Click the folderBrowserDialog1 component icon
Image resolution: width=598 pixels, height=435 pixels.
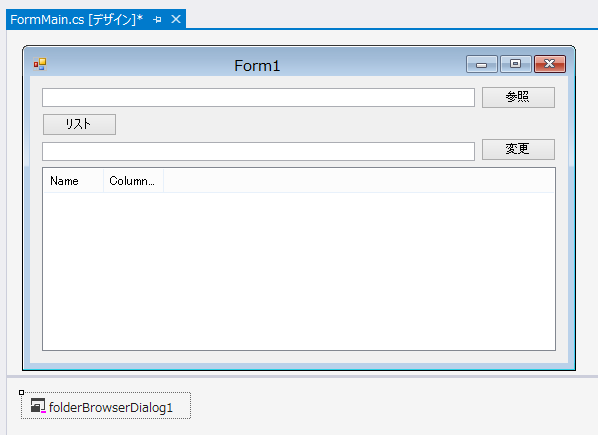pos(38,406)
